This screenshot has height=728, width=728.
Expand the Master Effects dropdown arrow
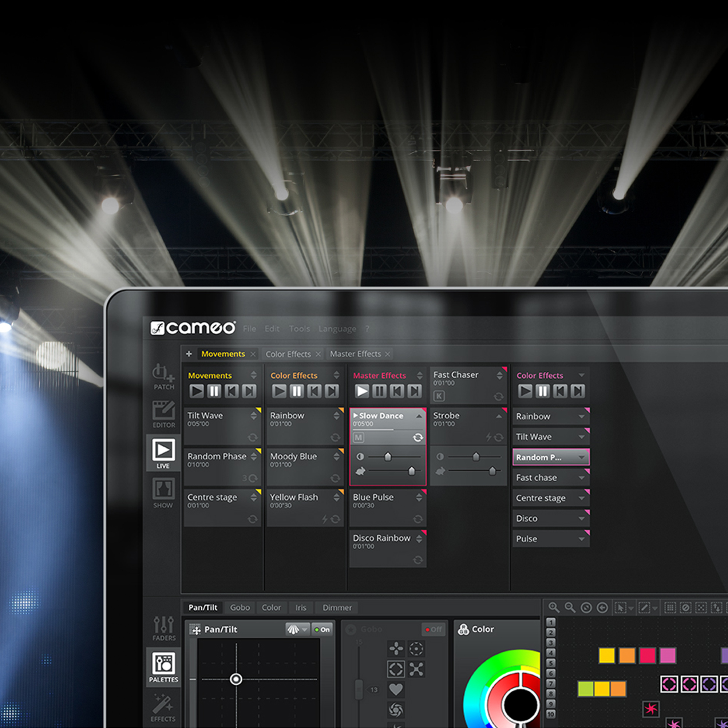tap(420, 375)
